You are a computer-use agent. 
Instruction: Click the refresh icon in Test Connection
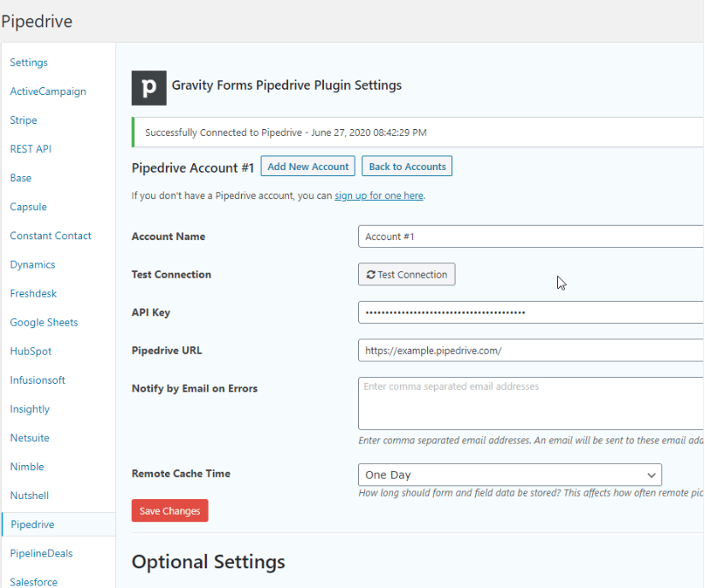371,274
